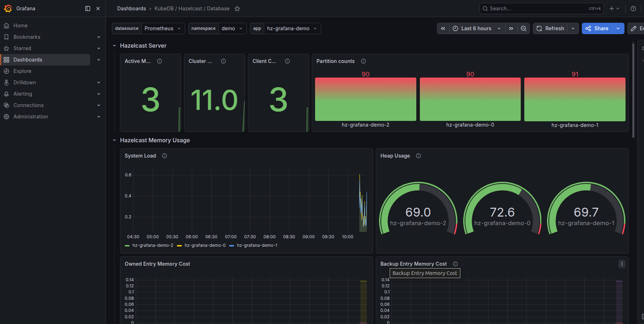Open Bookmarks in the sidebar

click(x=27, y=37)
